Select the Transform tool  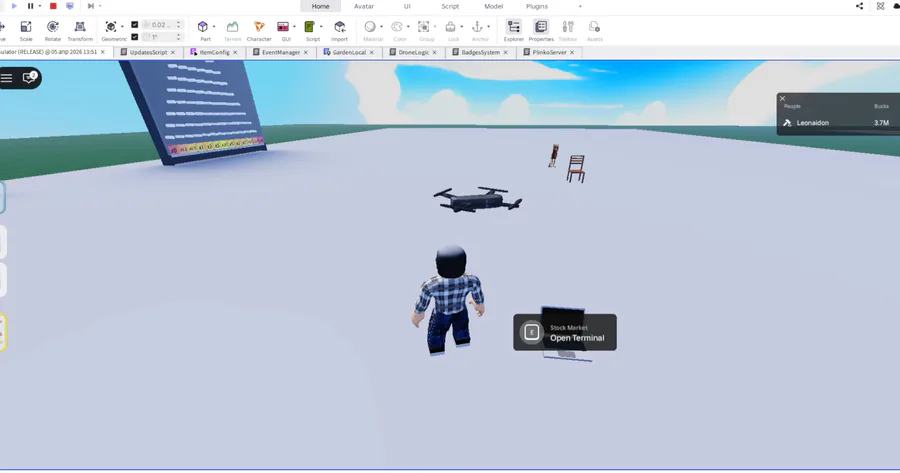click(80, 30)
